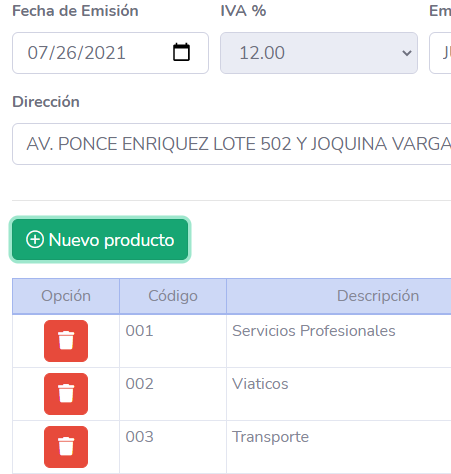The height and width of the screenshot is (474, 451).
Task: Click the Viaticos description cell
Action: (339, 394)
